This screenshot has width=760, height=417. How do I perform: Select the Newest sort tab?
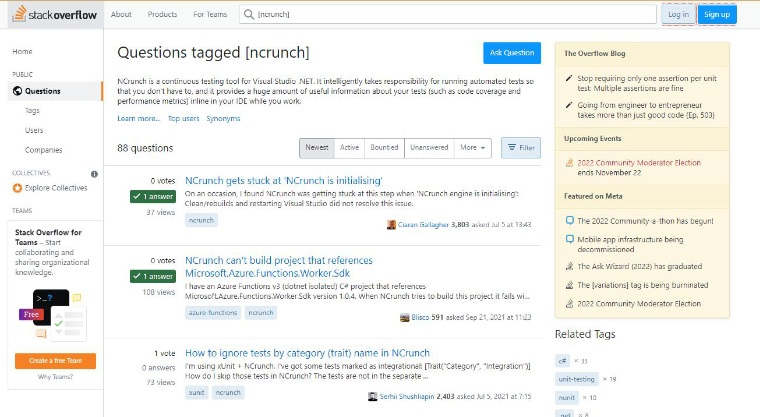(317, 148)
